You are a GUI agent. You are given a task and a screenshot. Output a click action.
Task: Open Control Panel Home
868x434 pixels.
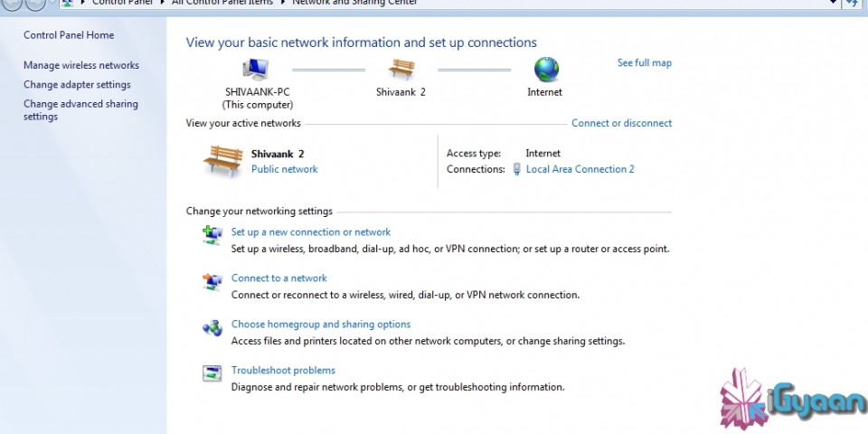click(69, 35)
